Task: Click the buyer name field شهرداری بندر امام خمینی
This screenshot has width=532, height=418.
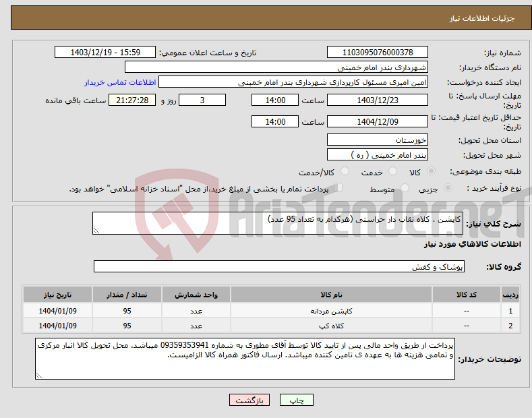Action: [276, 67]
